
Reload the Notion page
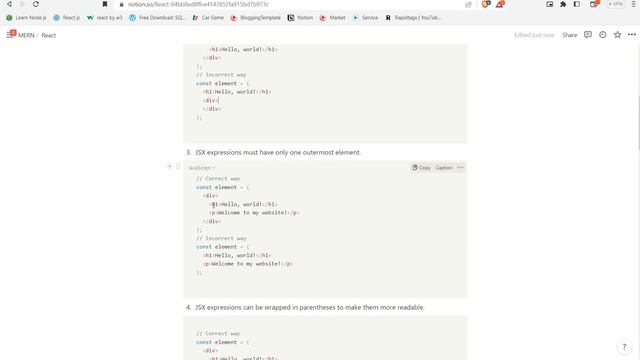36,4
